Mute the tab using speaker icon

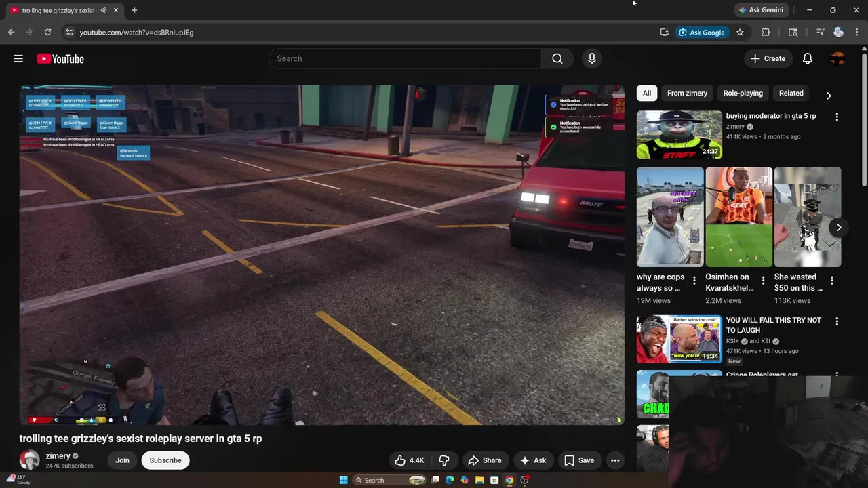(x=104, y=10)
